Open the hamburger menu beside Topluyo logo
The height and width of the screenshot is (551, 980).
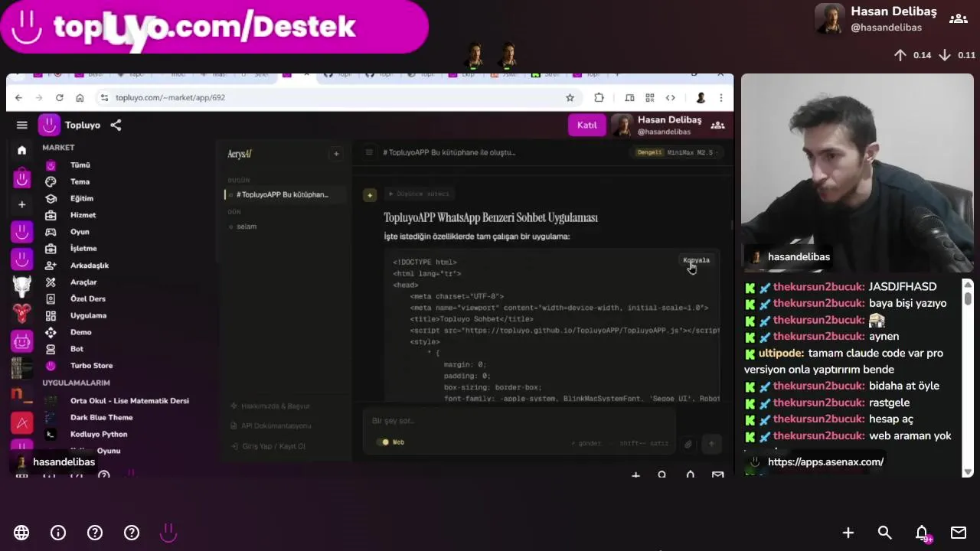[22, 125]
